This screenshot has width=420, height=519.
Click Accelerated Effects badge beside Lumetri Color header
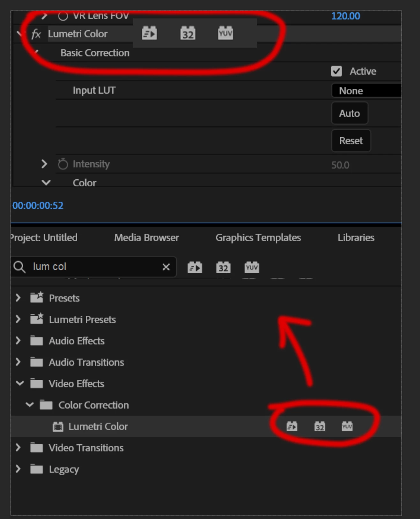149,33
